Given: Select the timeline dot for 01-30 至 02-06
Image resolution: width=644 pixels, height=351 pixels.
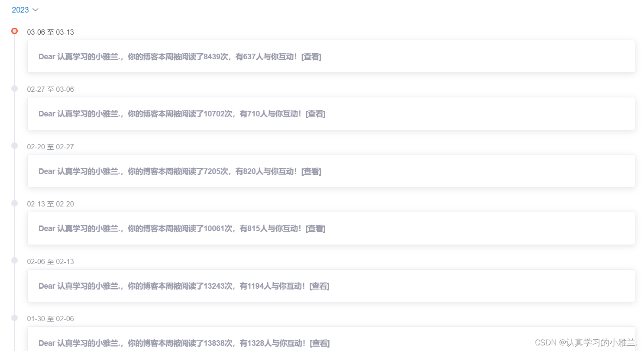Looking at the screenshot, I should click(x=14, y=318).
